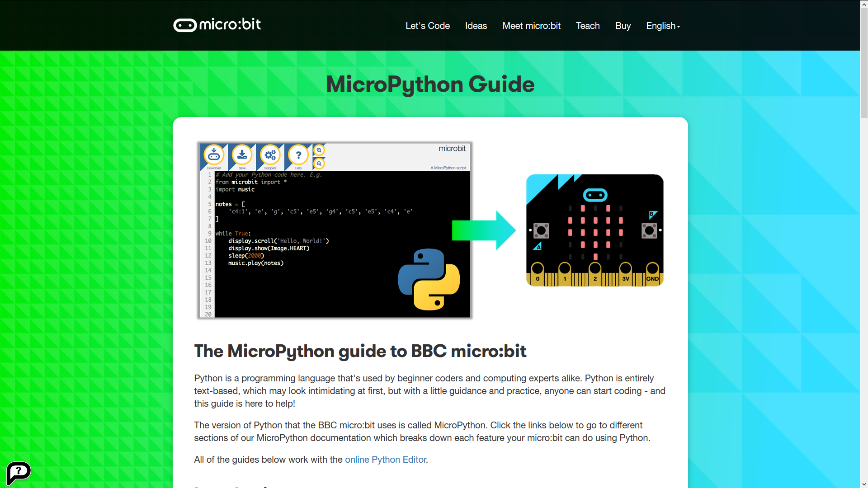Click the Settings/gear icon in editor toolbar

tap(269, 155)
